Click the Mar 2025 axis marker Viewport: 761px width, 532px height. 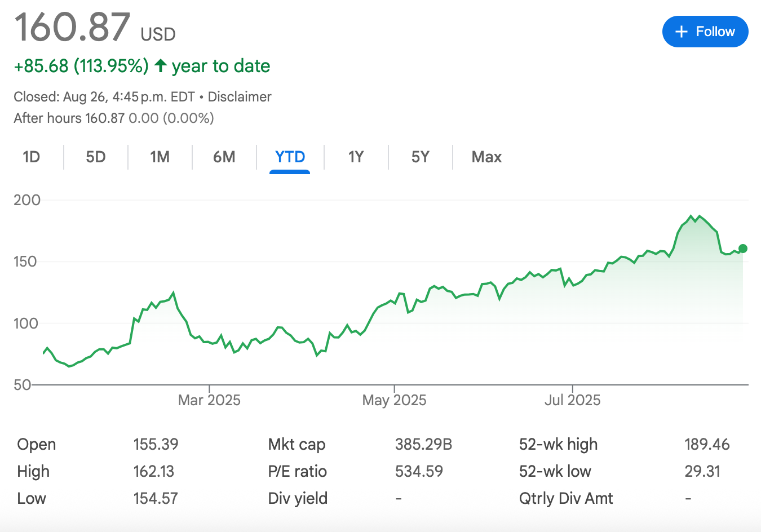tap(209, 400)
